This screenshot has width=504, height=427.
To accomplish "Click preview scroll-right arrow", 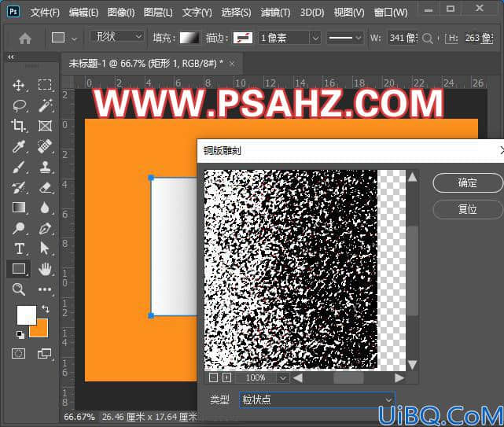I will coord(399,378).
